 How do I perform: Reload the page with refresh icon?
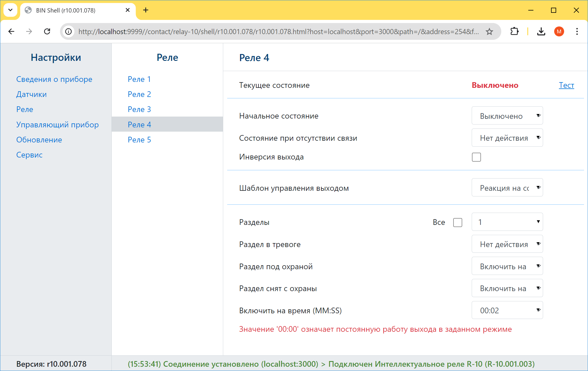pyautogui.click(x=47, y=32)
